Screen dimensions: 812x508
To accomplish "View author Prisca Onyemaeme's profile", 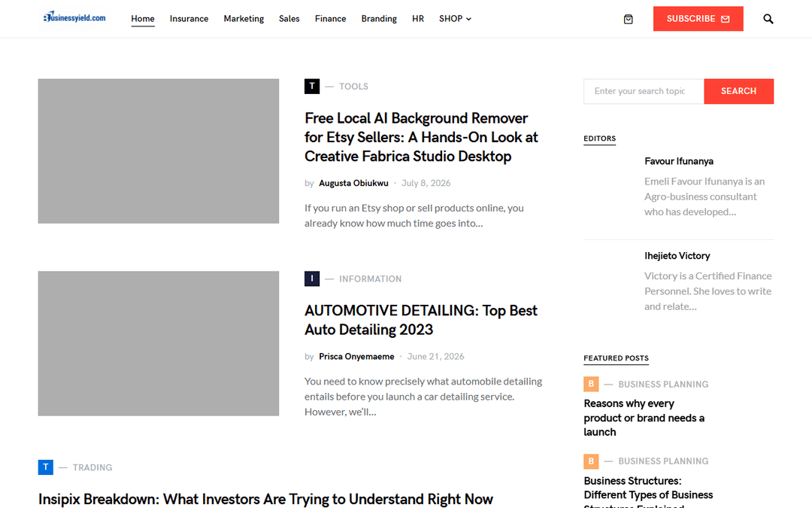I will tap(356, 357).
